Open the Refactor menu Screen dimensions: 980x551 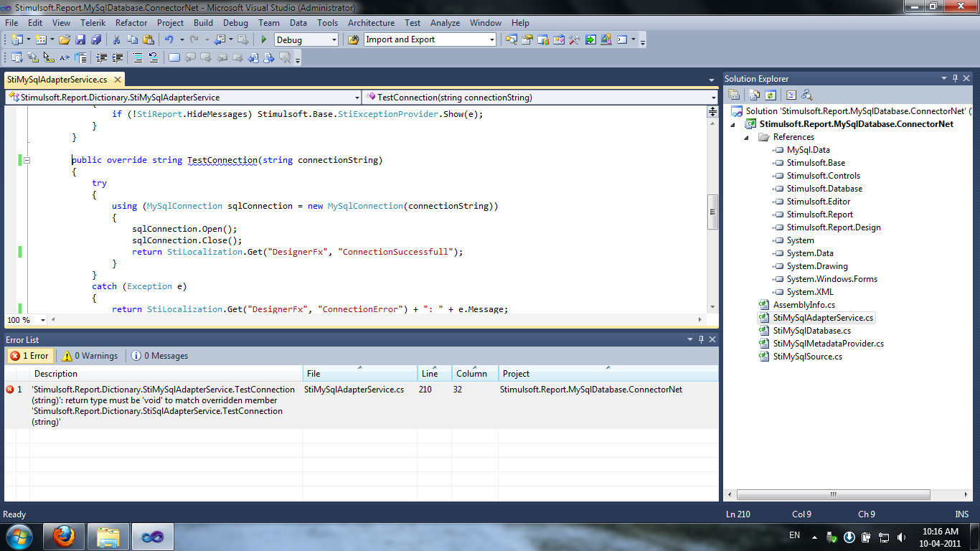tap(131, 23)
